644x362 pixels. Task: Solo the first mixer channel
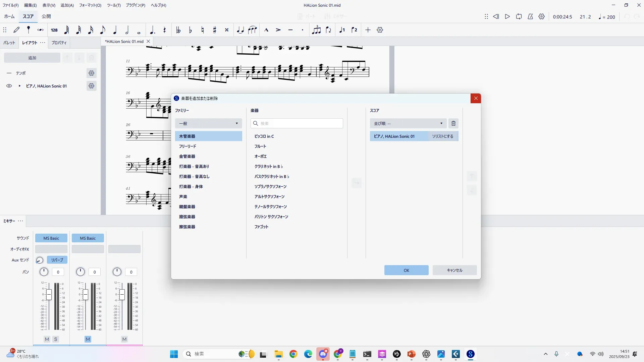56,339
